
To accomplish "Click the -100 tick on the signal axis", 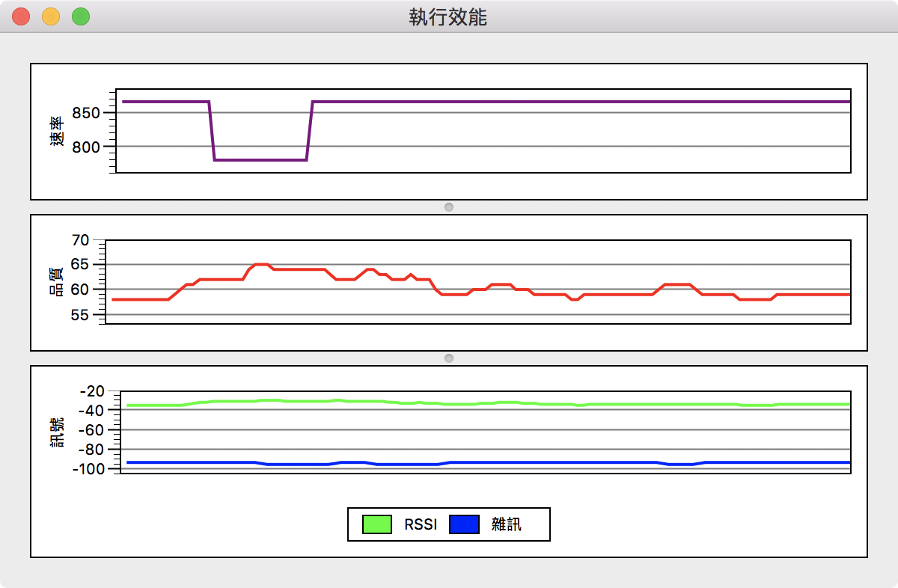I will click(89, 468).
